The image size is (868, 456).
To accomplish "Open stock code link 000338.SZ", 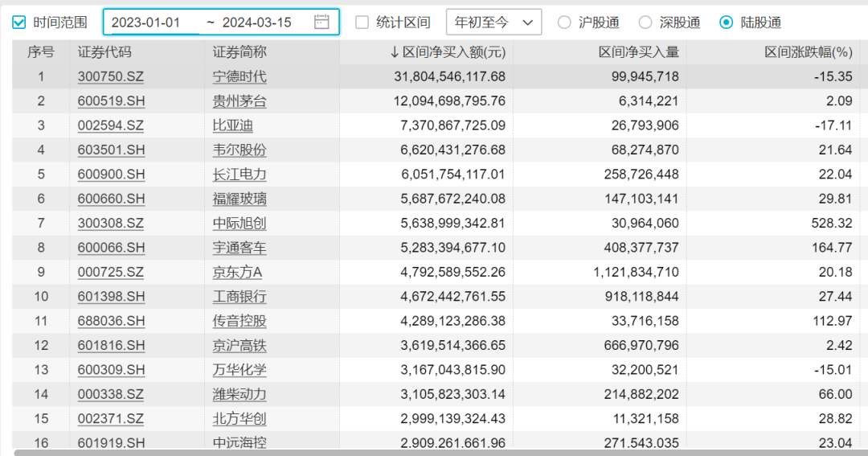I will [111, 394].
